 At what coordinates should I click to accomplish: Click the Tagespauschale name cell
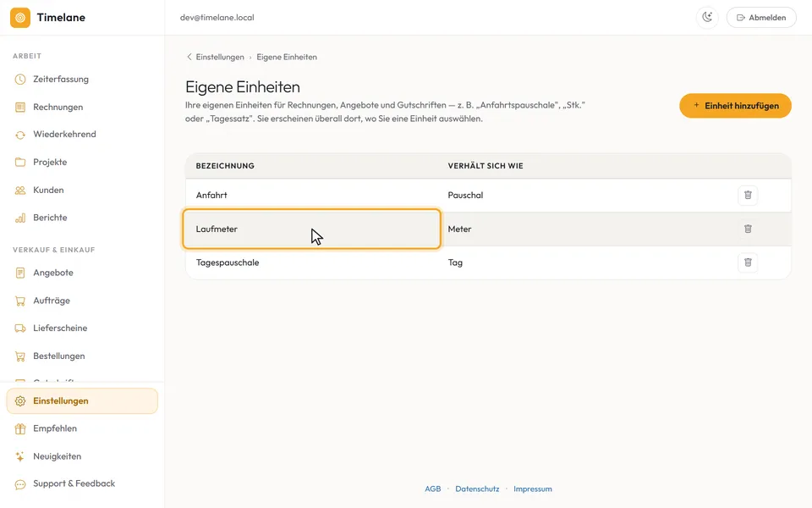click(312, 262)
